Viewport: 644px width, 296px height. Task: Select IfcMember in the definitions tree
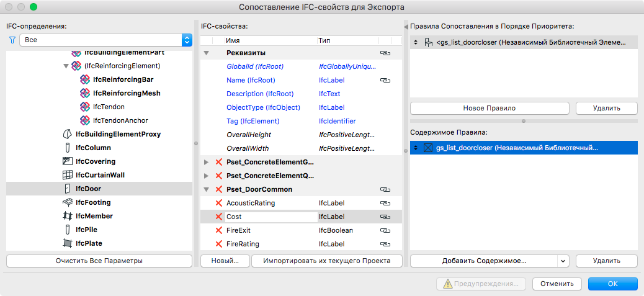click(x=94, y=216)
